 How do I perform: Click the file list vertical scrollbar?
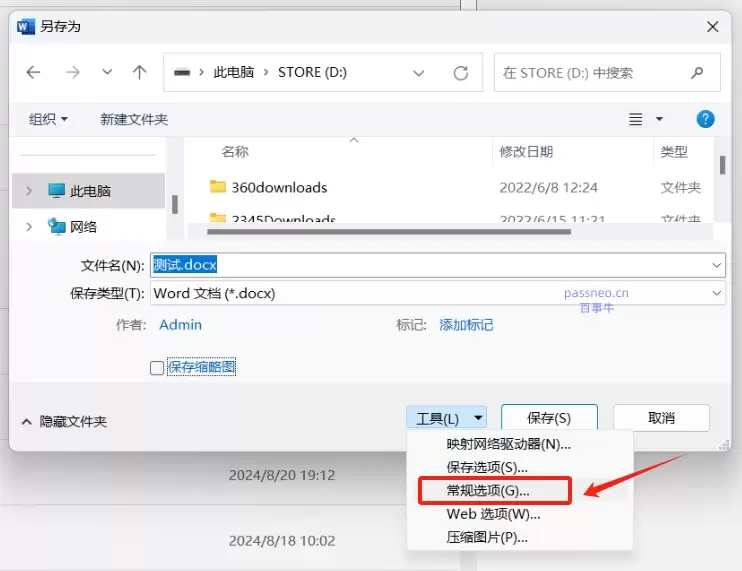[722, 165]
